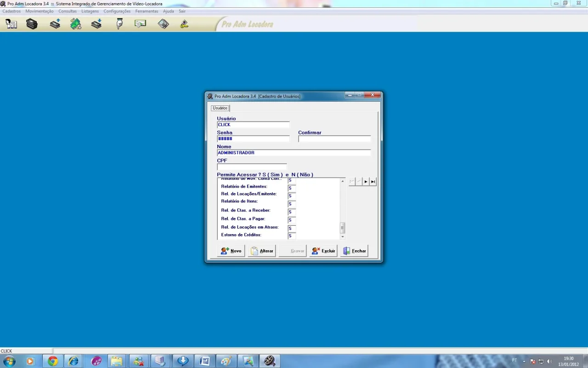Jump to last user record arrow

pos(373,182)
